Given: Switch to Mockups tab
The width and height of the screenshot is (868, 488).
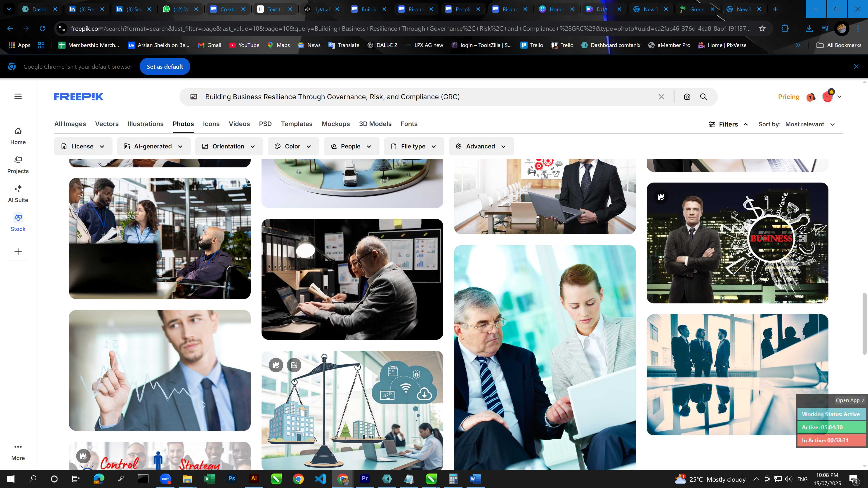Looking at the screenshot, I should tap(336, 124).
